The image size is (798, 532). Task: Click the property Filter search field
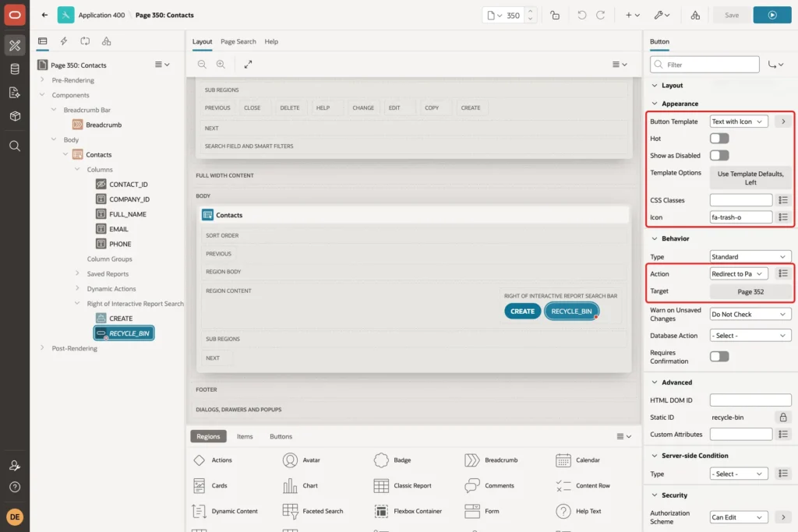[x=704, y=65]
